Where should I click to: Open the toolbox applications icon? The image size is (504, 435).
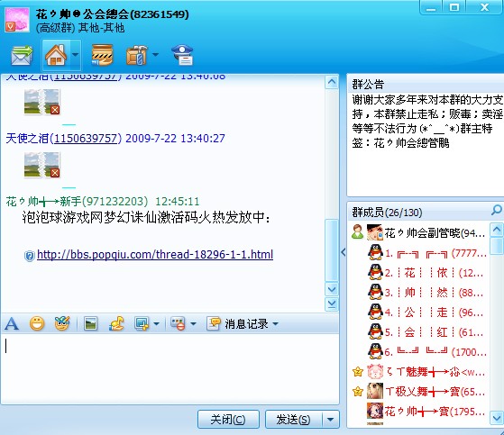[136, 55]
